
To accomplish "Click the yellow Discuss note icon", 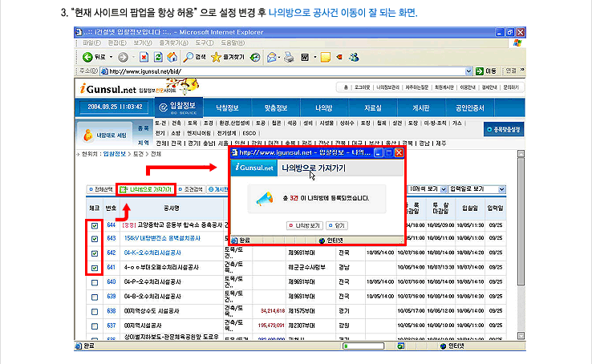I will (x=326, y=58).
